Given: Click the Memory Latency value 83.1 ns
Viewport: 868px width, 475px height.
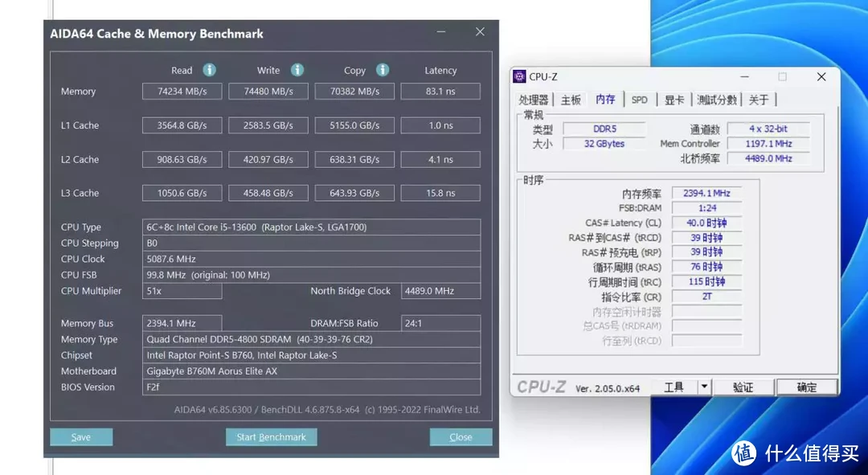Looking at the screenshot, I should [440, 92].
